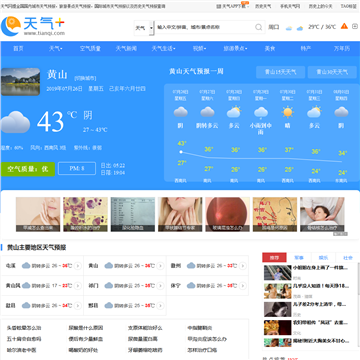Screen dimensions: 360x360
Task: Click Sunday 07月28日 partly cloudy icon
Action: [x=234, y=112]
